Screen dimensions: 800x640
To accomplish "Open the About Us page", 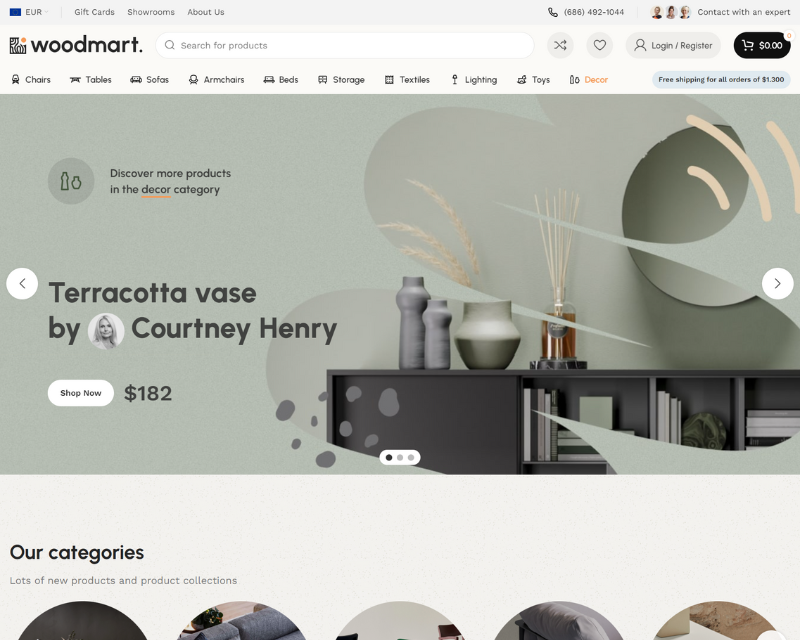I will coord(206,12).
